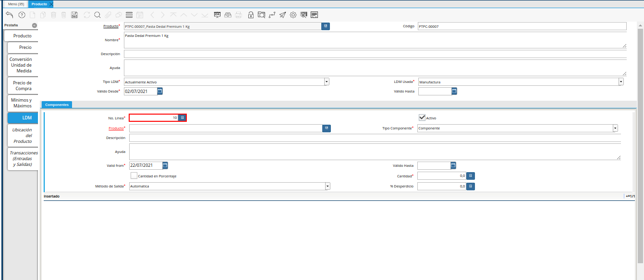Switch to the Menú (35) tab
Image resolution: width=644 pixels, height=280 pixels.
click(x=16, y=4)
